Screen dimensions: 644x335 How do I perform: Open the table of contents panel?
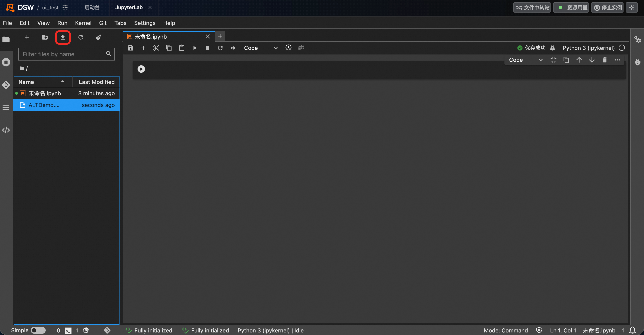(6, 107)
